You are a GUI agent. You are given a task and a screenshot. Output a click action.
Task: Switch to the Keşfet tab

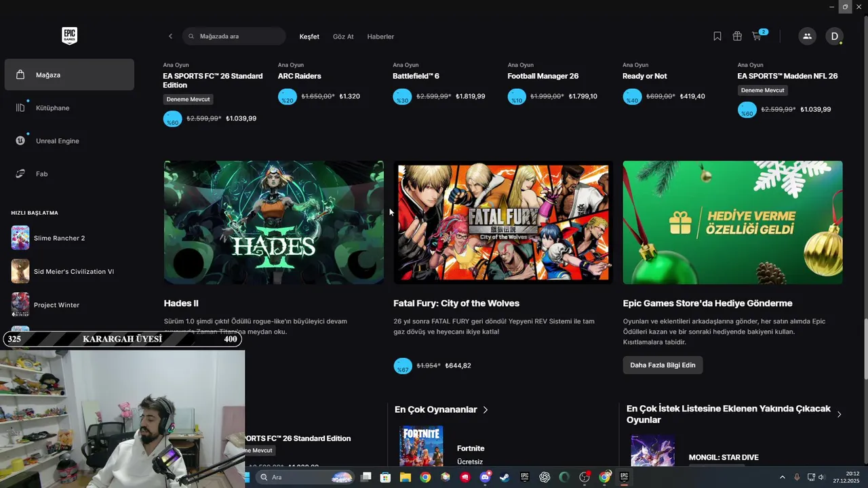[309, 37]
